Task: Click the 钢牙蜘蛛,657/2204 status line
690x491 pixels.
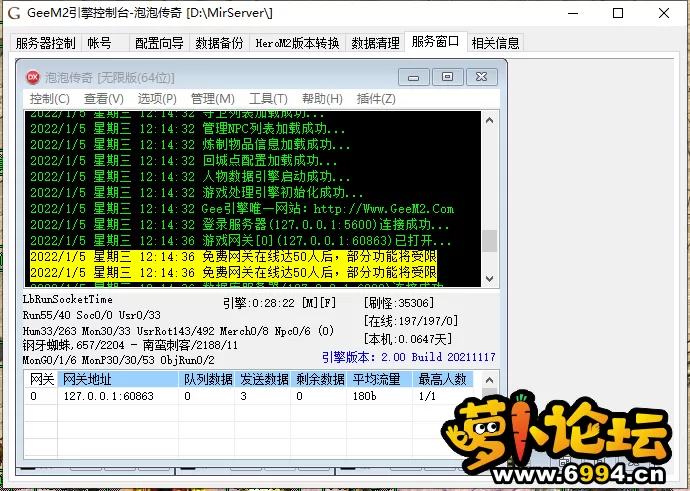Action: [x=130, y=345]
